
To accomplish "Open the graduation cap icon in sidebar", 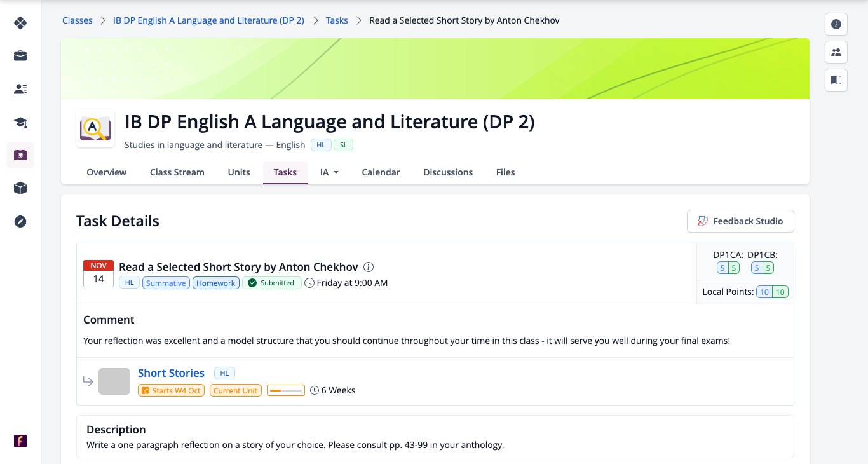I will [x=20, y=122].
